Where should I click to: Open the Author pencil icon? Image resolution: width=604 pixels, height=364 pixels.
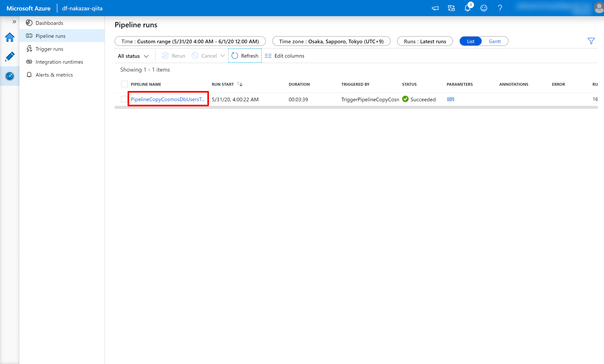10,57
